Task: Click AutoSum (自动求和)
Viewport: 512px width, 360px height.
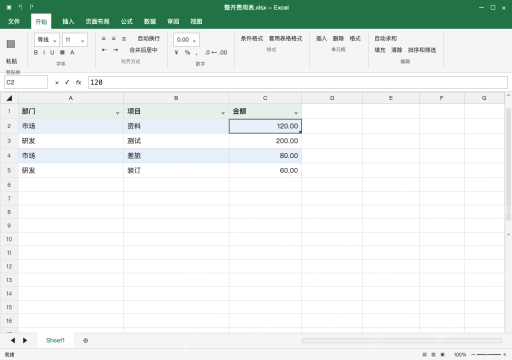Action: (x=386, y=39)
